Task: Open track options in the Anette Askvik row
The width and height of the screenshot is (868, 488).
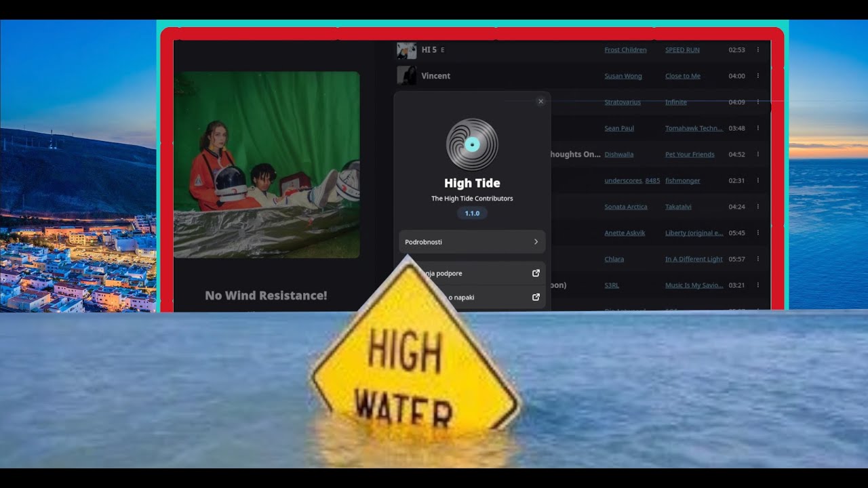Action: [758, 232]
